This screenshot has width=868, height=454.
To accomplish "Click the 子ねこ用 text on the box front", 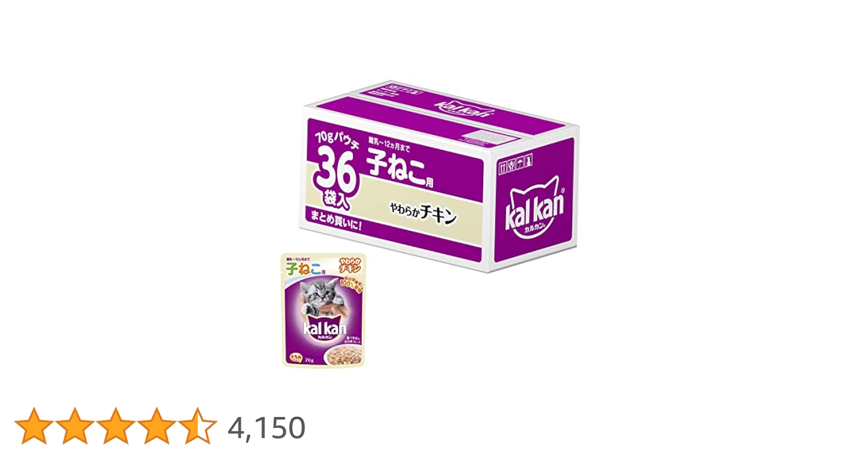I will (400, 169).
